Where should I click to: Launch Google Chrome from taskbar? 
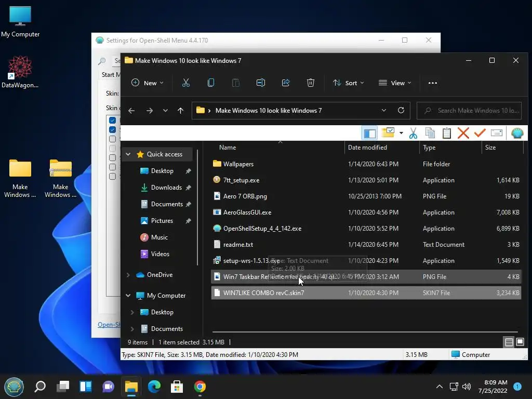pyautogui.click(x=200, y=387)
